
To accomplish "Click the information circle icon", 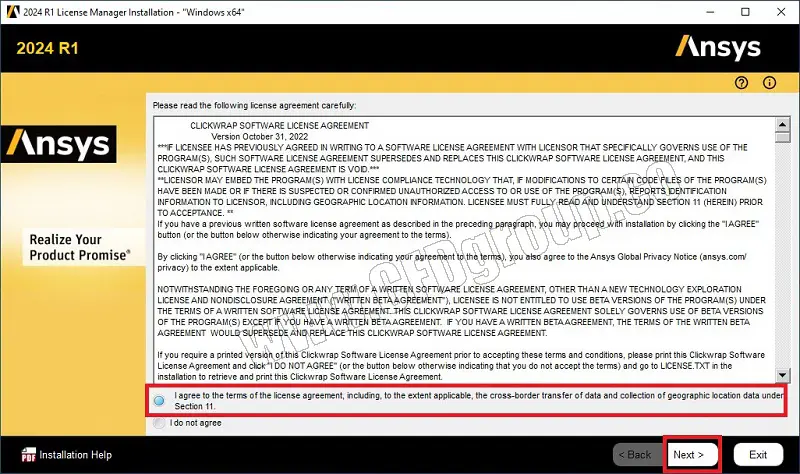I will [x=769, y=83].
